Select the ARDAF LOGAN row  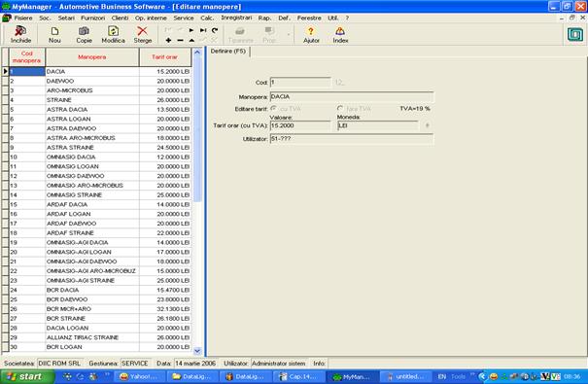coord(100,214)
